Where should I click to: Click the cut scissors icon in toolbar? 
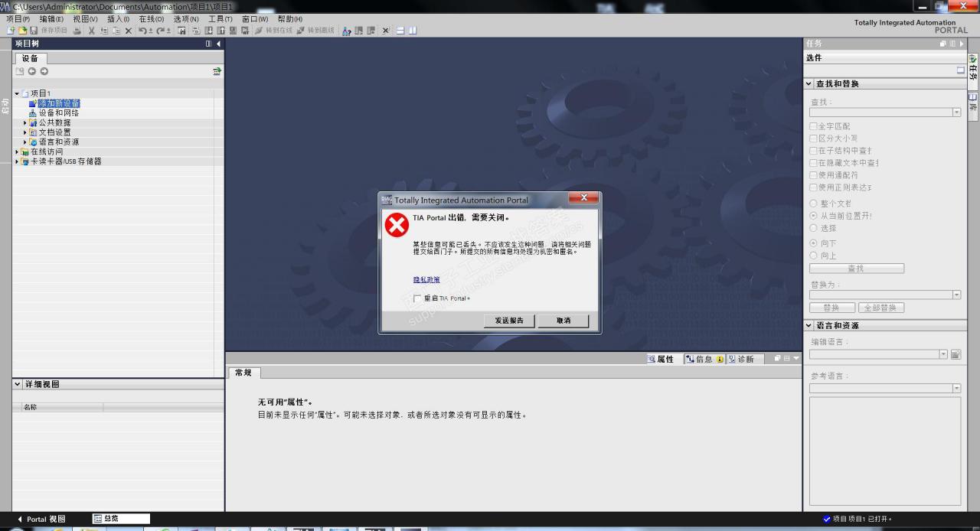92,31
